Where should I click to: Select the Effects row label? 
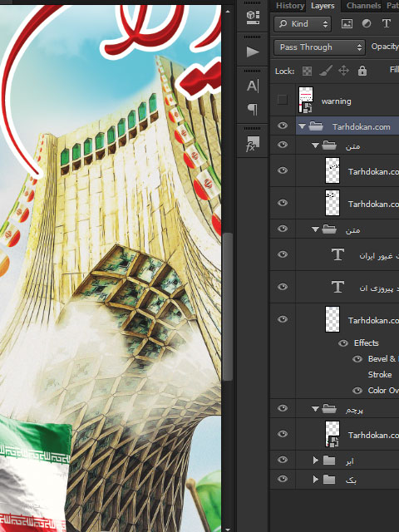366,343
